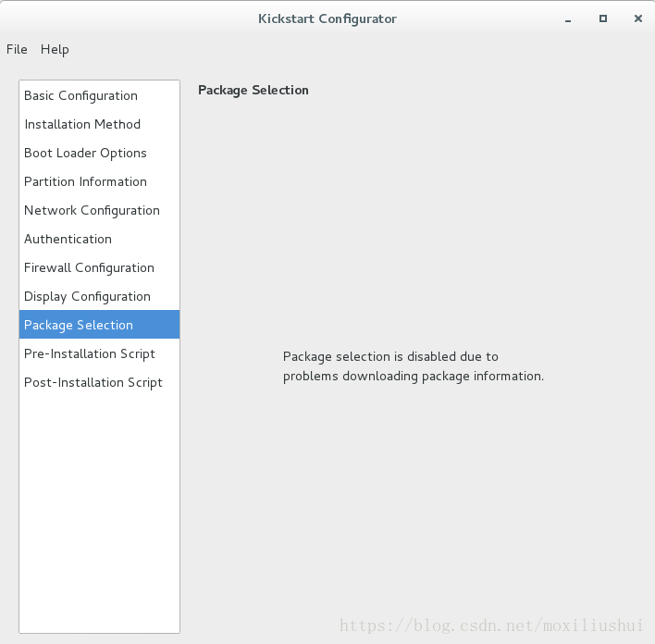Screen dimensions: 655x644
Task: Open Pre-Installation Script section
Action: pyautogui.click(x=99, y=353)
